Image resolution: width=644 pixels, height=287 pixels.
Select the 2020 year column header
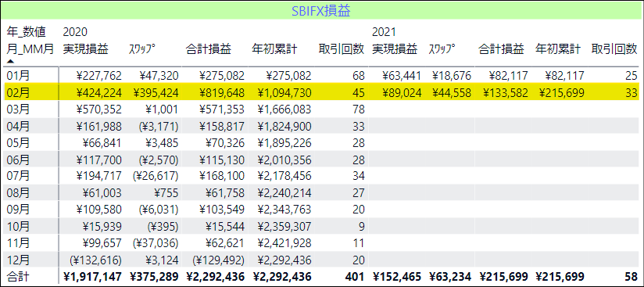pyautogui.click(x=75, y=31)
